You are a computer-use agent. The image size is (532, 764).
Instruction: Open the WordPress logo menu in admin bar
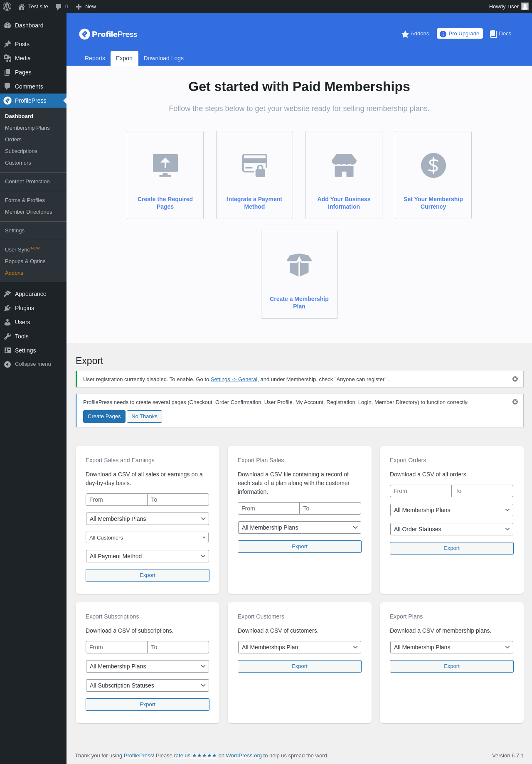pyautogui.click(x=7, y=7)
